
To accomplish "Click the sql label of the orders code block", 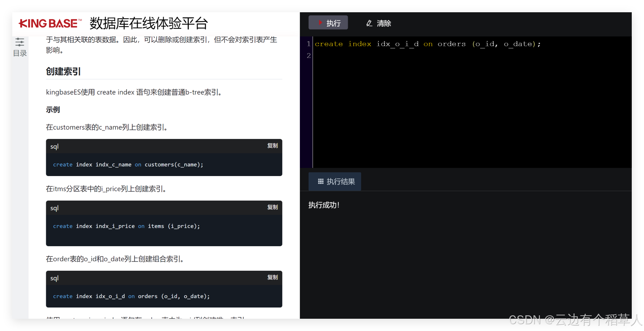I will click(x=54, y=278).
